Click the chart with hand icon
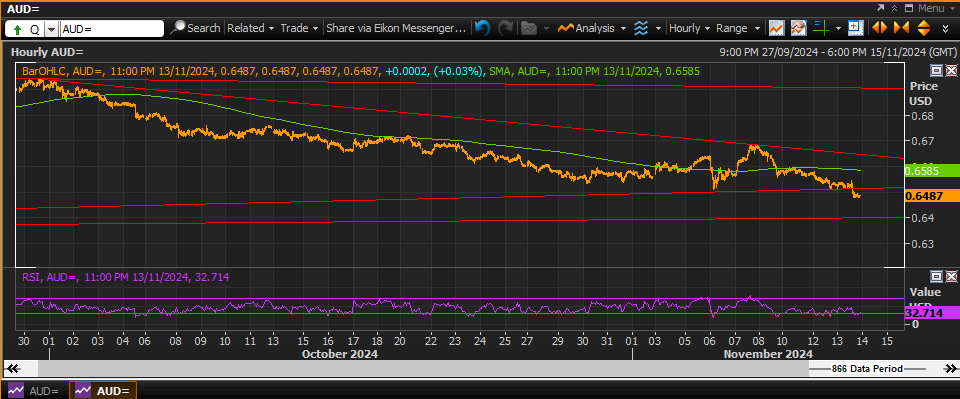Viewport: 960px width, 399px height. [798, 28]
